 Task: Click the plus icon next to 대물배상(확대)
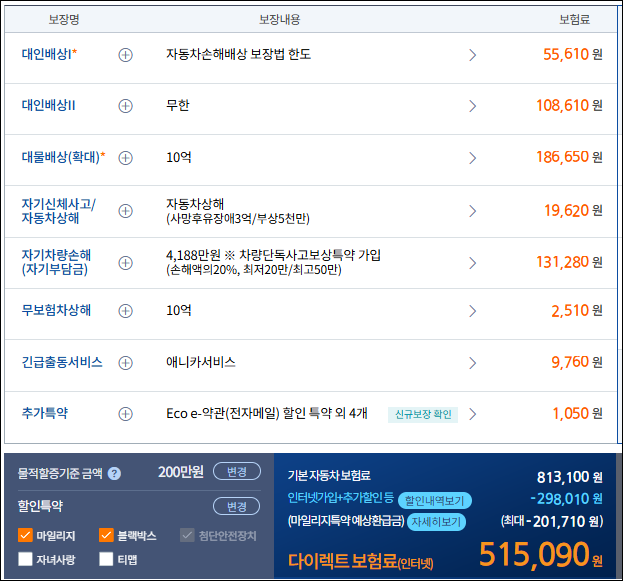coord(126,158)
